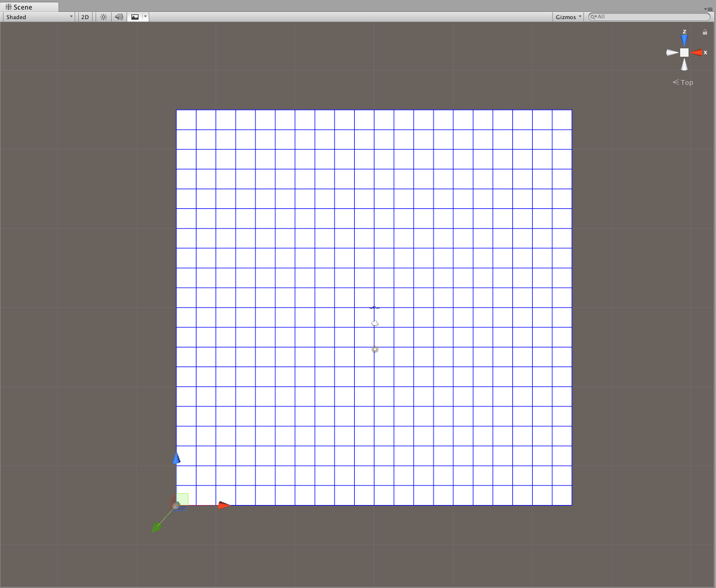Unlock the scene view padlock
716x588 pixels.
pyautogui.click(x=705, y=32)
